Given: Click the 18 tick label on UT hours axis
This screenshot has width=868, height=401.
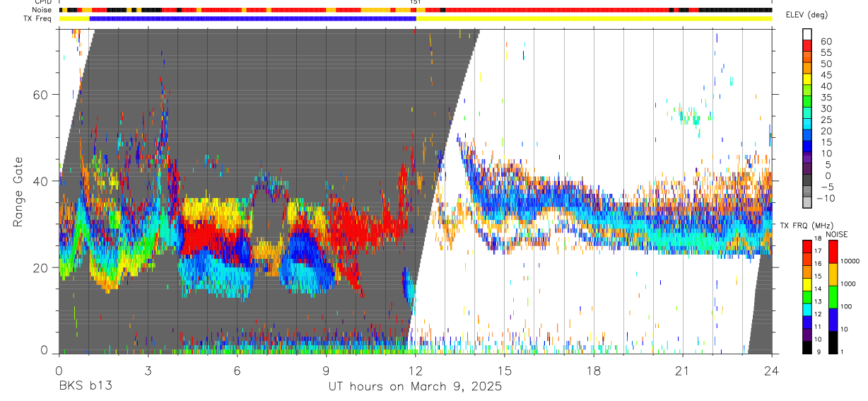Looking at the screenshot, I should (593, 370).
